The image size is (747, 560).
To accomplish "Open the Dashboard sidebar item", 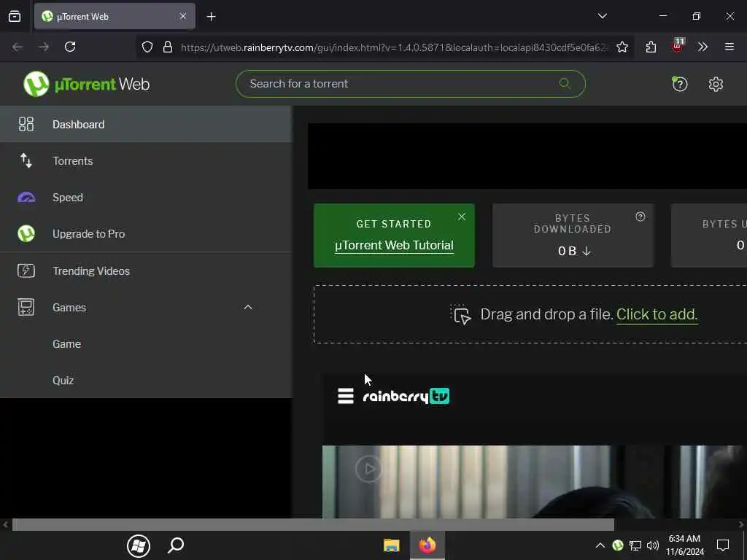I will click(146, 124).
